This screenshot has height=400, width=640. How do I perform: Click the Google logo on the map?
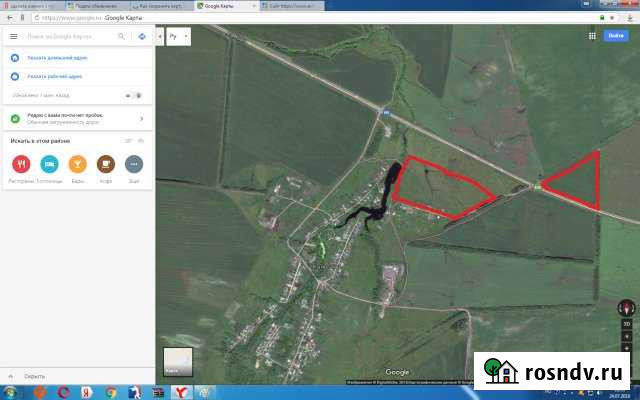397,372
